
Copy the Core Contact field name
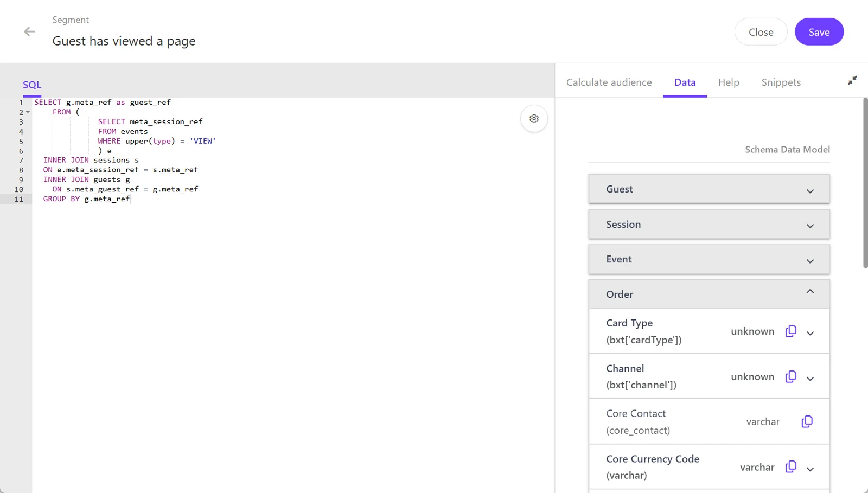[807, 421]
